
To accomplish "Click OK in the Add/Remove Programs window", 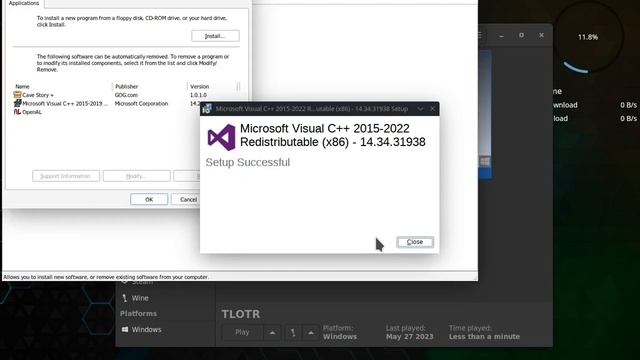I will [x=149, y=199].
